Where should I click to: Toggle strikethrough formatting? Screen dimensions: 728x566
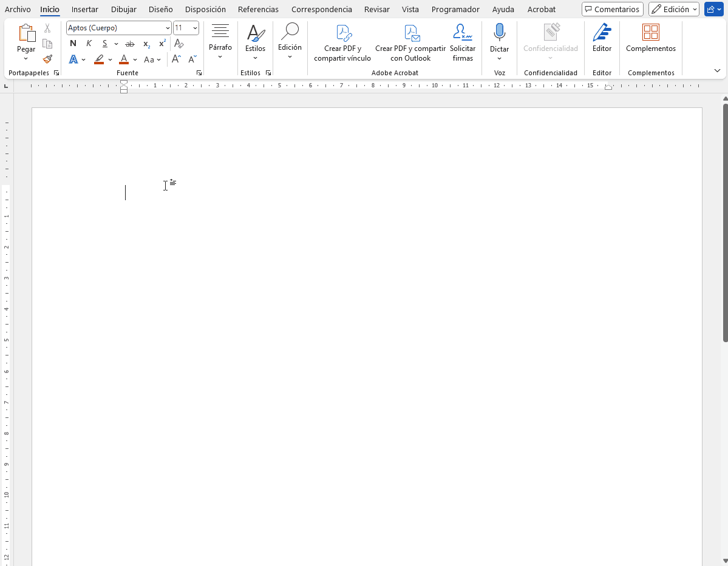(130, 44)
